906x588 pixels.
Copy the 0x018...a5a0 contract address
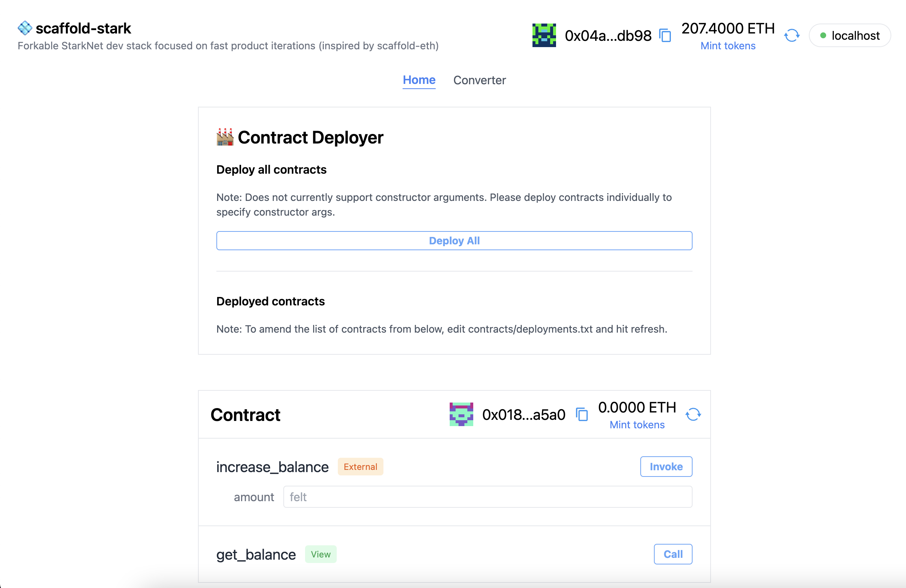tap(581, 414)
